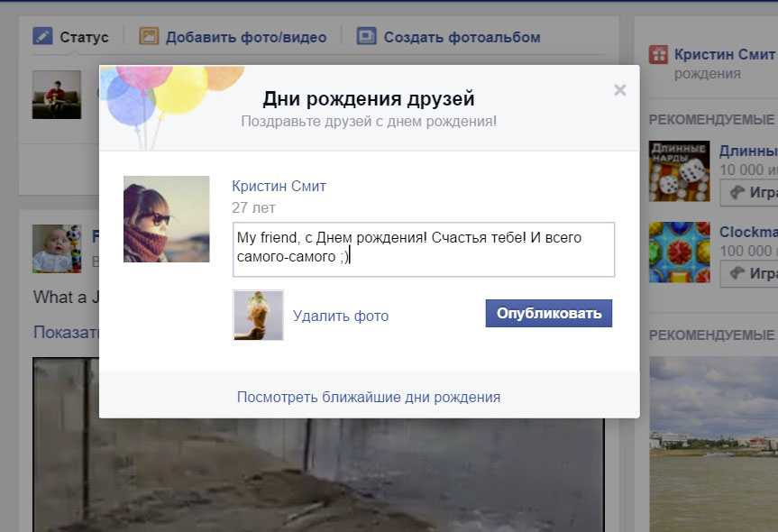Screen dimensions: 778x532
Task: Open the Clockmaker game icon
Action: point(679,252)
